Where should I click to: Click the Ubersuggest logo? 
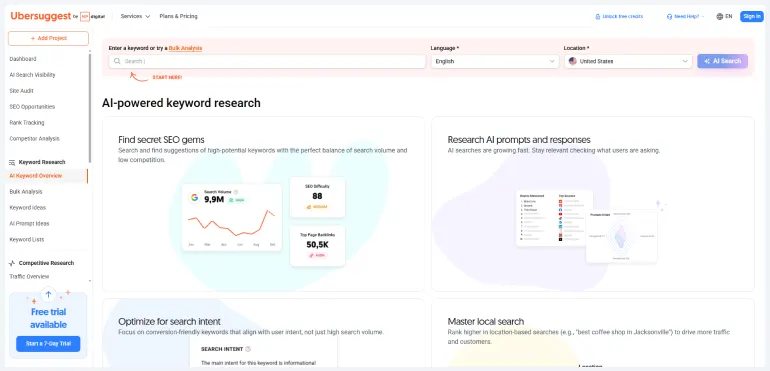tap(41, 16)
